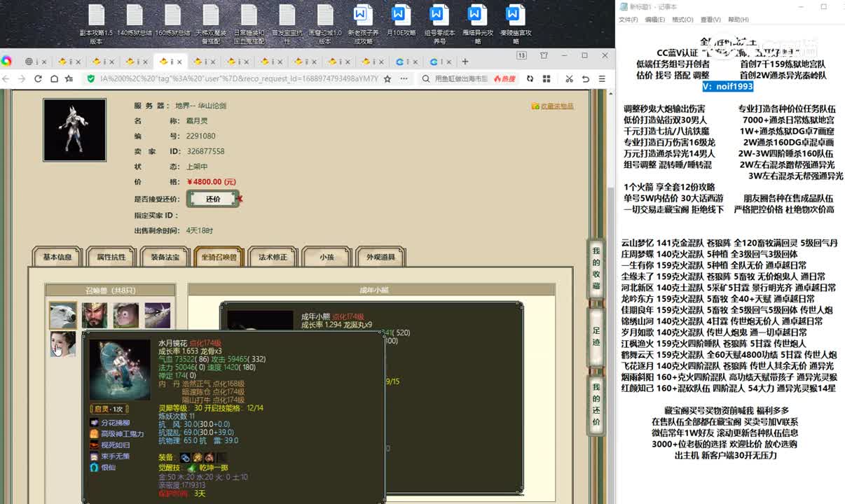Select the scissors screenshot tool
The image size is (845, 504).
[569, 79]
